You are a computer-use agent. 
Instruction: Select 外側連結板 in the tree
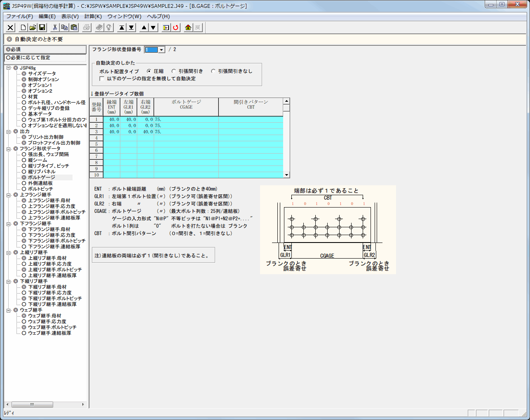point(40,183)
